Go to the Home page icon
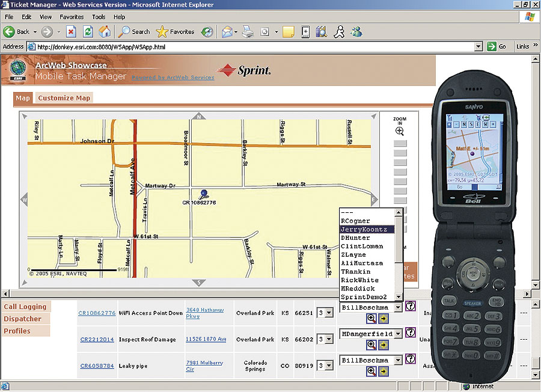The image size is (541, 392). coord(105,32)
